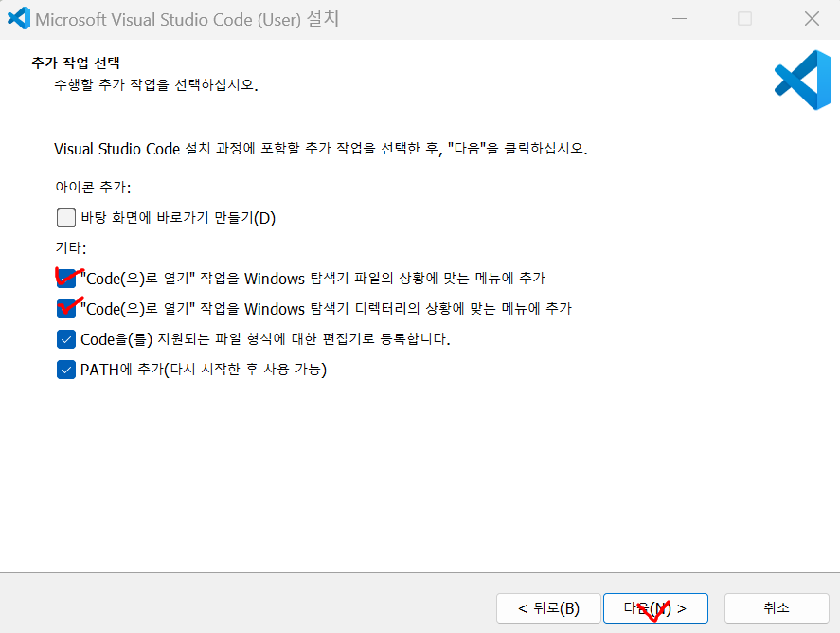Viewport: 840px width, 633px height.
Task: Click the 지원되는 파일 형식 편집기 등록 label
Action: [x=265, y=339]
